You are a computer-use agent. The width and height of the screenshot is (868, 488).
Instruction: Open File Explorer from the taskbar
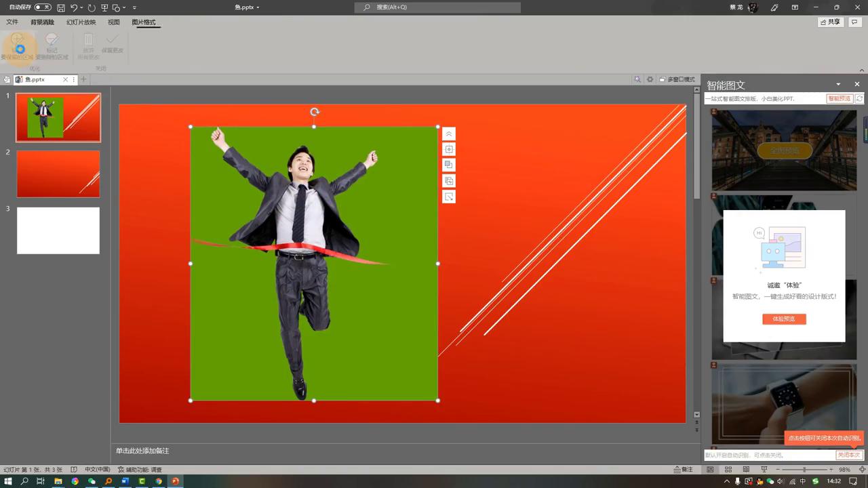tap(58, 481)
